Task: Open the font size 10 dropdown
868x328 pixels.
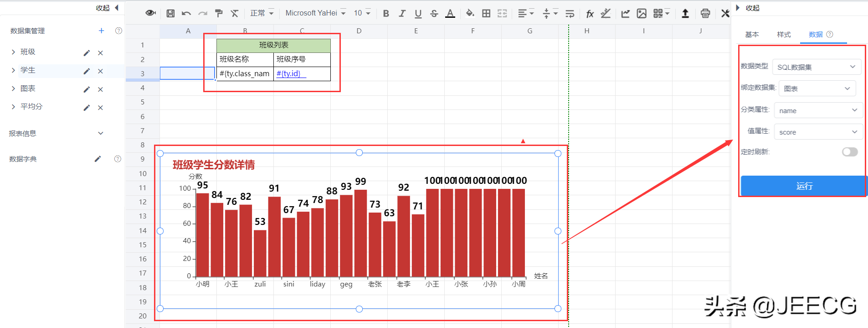Action: pos(362,13)
